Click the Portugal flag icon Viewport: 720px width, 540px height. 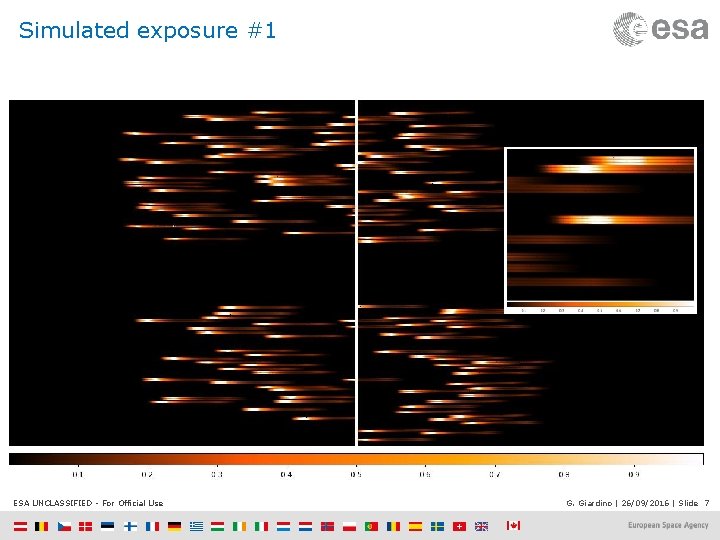point(371,526)
